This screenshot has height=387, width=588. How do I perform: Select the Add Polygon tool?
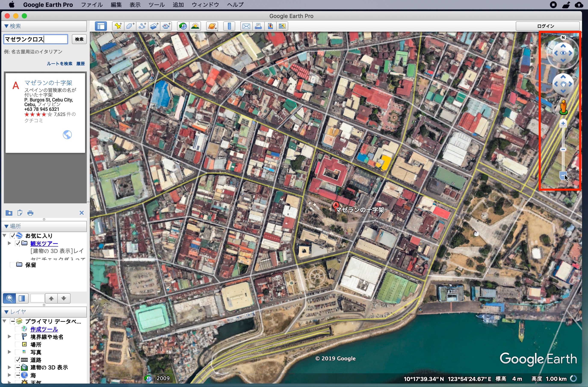tap(130, 26)
